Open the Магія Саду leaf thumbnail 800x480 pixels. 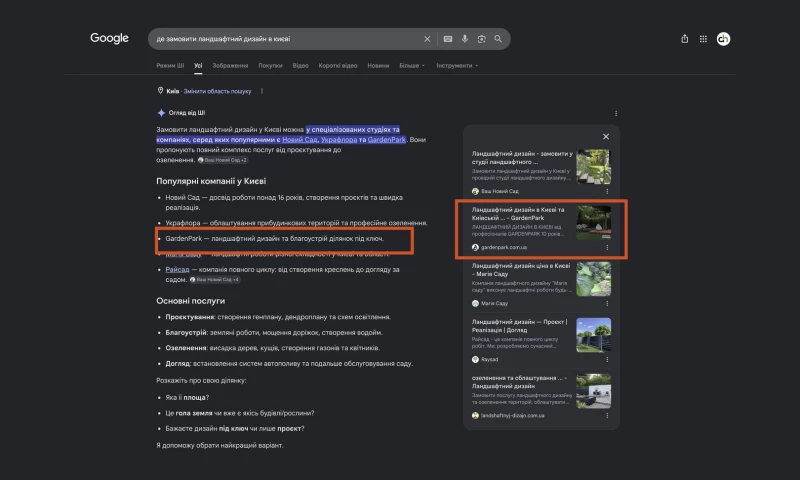point(593,279)
